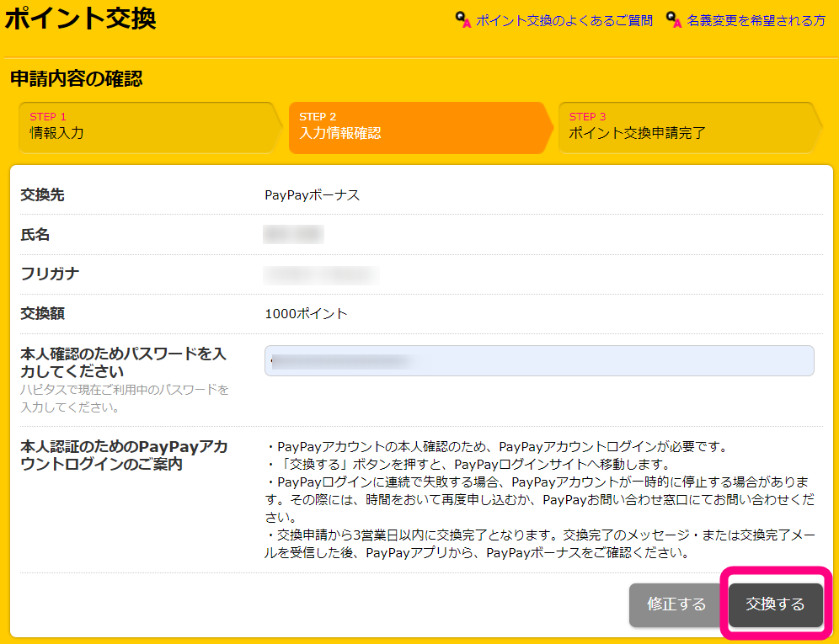839x644 pixels.
Task: Open the 名義変更を希望される方 link
Action: click(x=756, y=21)
